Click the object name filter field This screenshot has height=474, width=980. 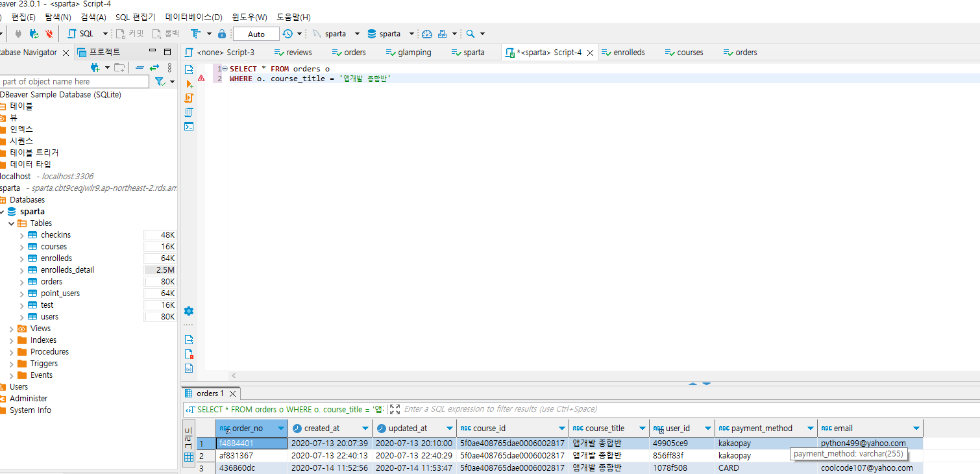coord(74,82)
